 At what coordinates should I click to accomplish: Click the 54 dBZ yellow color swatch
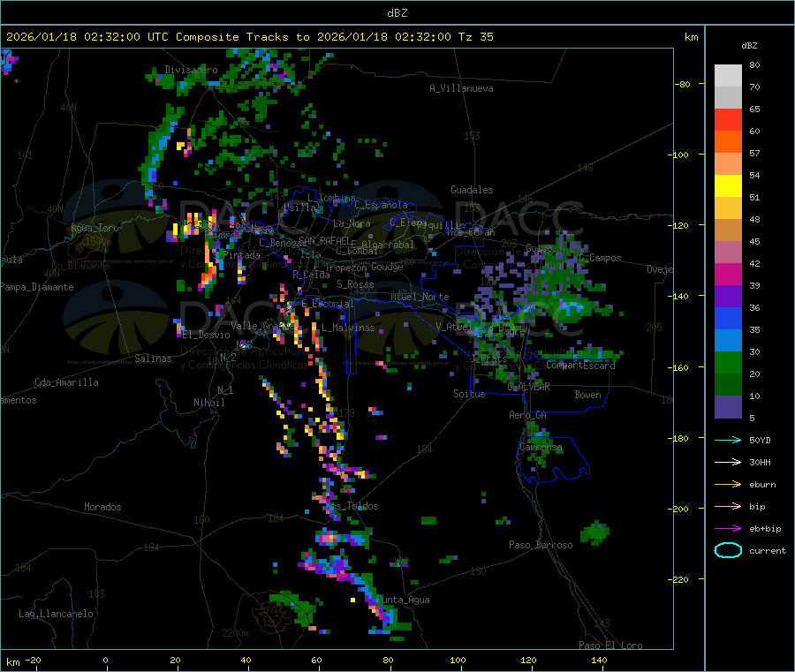pyautogui.click(x=728, y=186)
